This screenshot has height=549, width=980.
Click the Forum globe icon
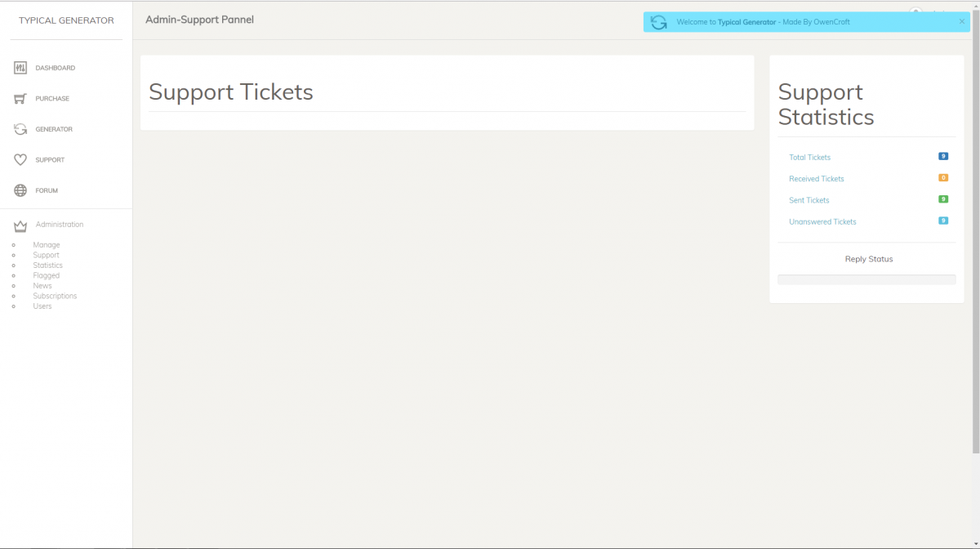pos(20,190)
